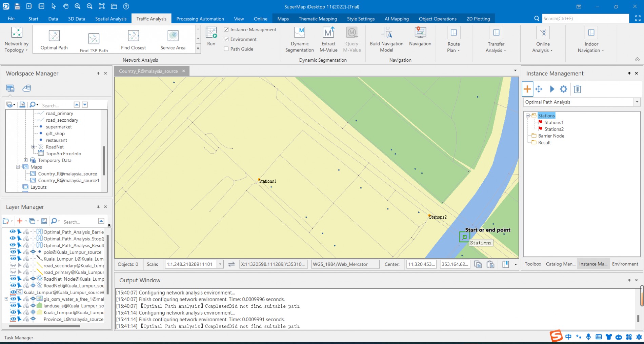
Task: Choose Find TSP Path analysis
Action: (x=94, y=42)
